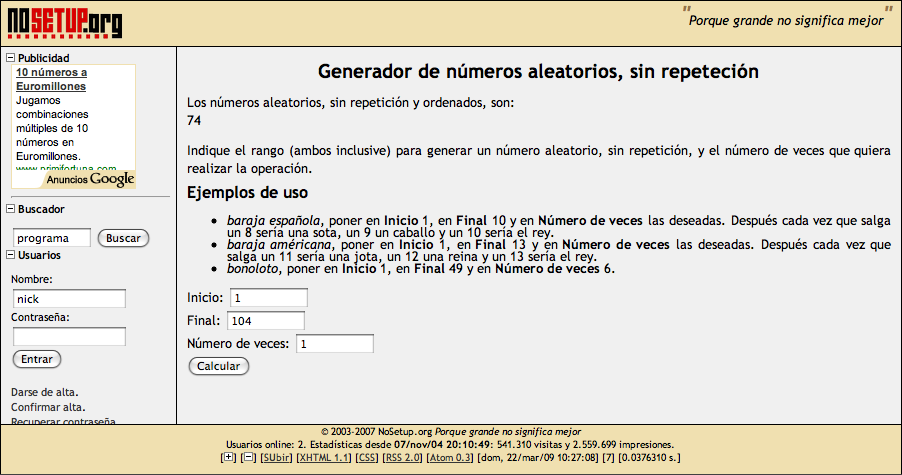Open the XHTML 1.1 validation link
The width and height of the screenshot is (902, 475).
pos(324,458)
